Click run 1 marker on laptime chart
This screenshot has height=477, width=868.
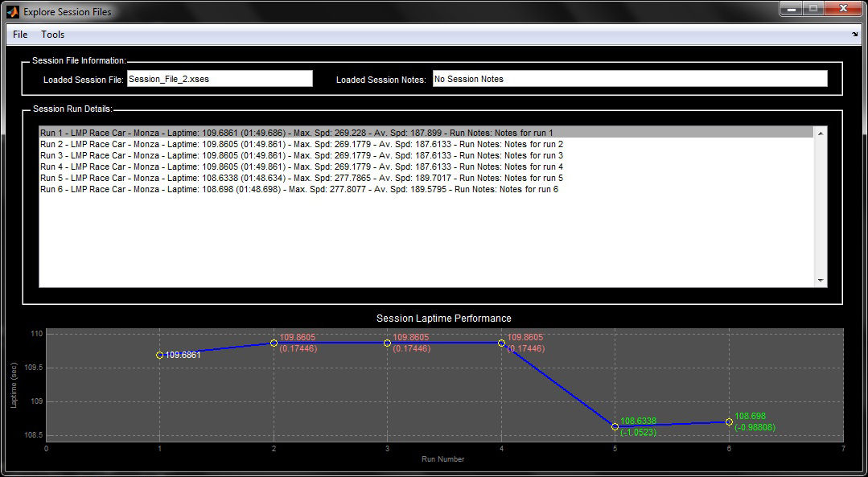pyautogui.click(x=160, y=355)
